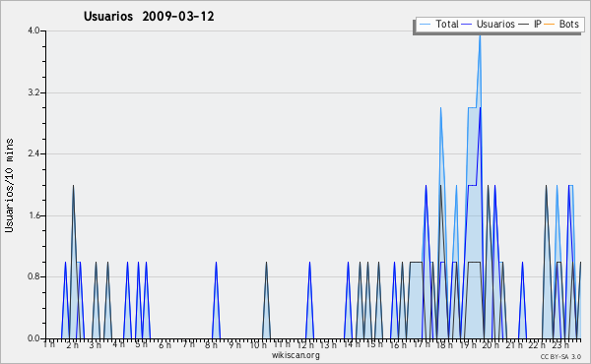Click the 23 h x-axis label
This screenshot has width=591, height=364.
560,344
